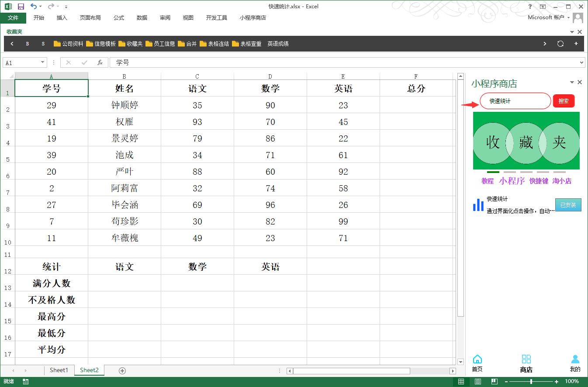Open the 收藏夹 favorites folder
The height and width of the screenshot is (387, 588).
[131, 44]
